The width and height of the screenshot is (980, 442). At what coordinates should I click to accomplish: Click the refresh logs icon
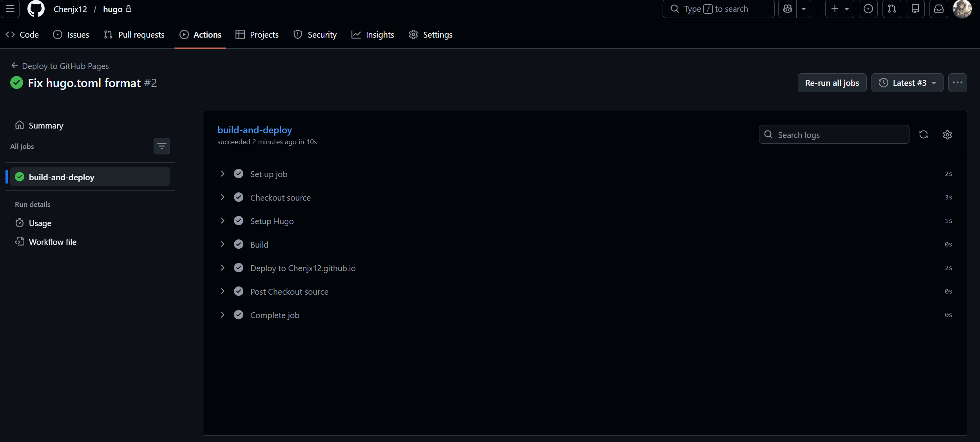click(924, 135)
